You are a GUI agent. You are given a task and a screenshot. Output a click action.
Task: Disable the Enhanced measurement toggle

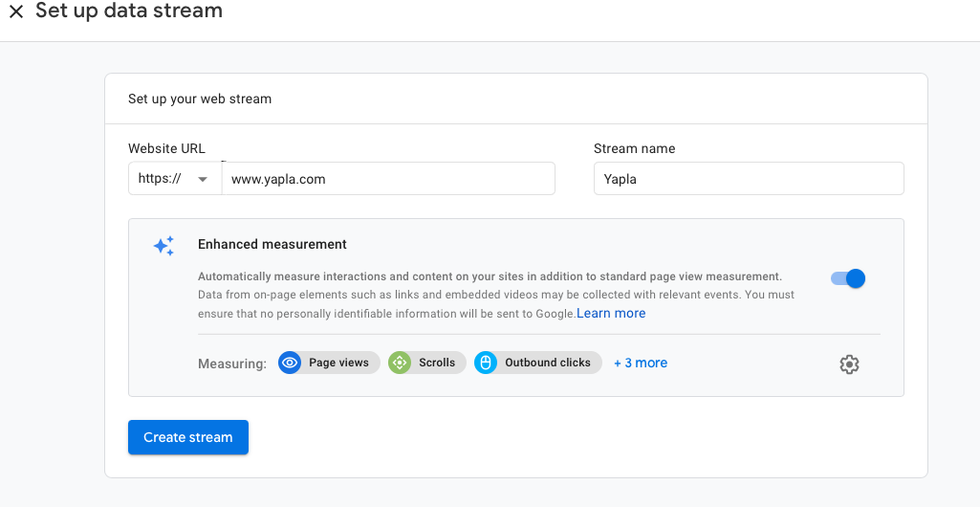(x=848, y=278)
